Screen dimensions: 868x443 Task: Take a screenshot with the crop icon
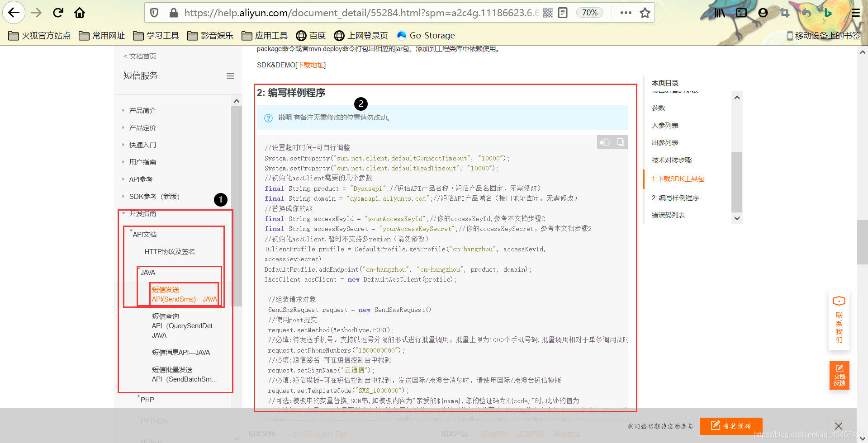(x=785, y=13)
